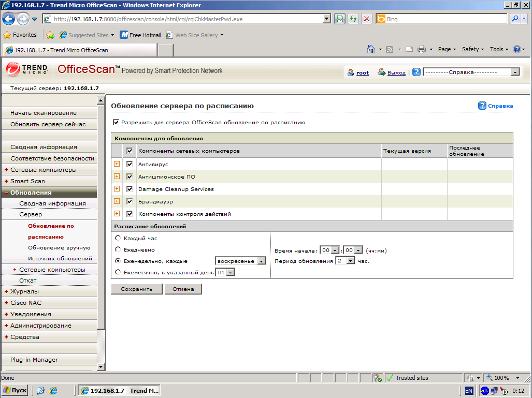Open the Page menu
The width and height of the screenshot is (532, 398).
coord(447,50)
